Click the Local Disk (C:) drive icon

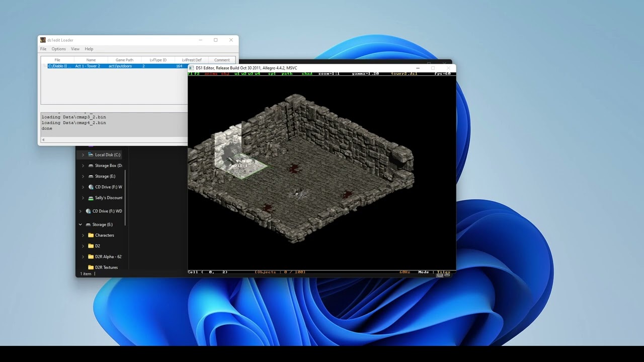(x=91, y=155)
